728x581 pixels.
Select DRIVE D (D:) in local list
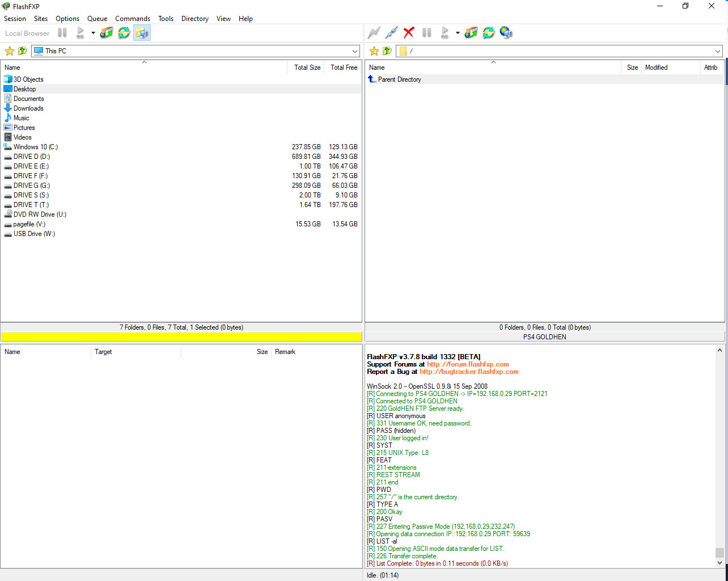(x=31, y=157)
